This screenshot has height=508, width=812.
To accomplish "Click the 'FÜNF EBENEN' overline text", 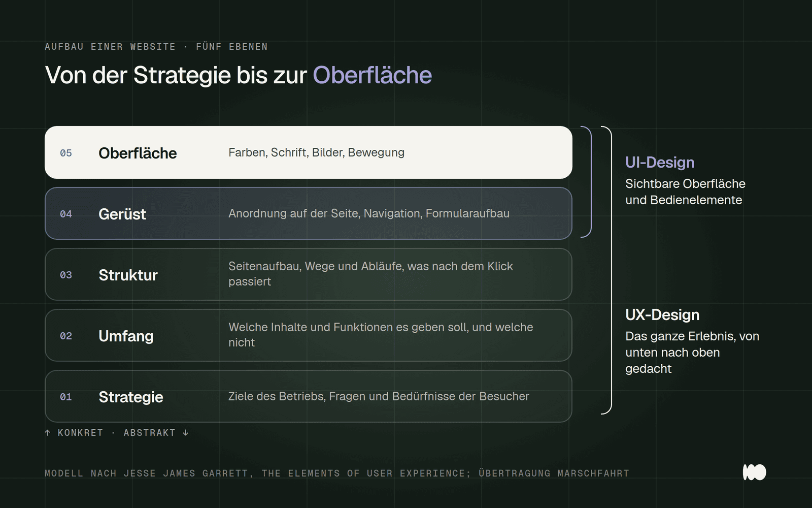I will [232, 47].
